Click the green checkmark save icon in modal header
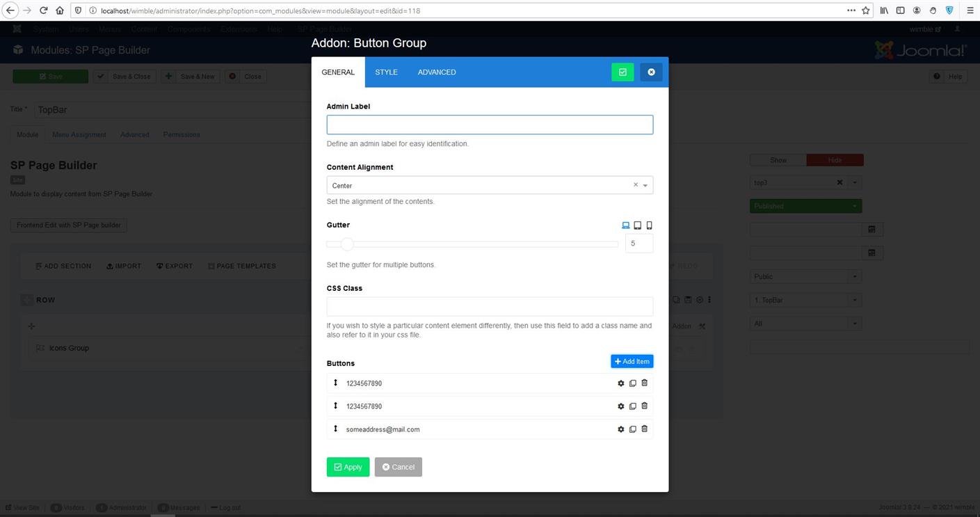This screenshot has height=517, width=980. 622,72
